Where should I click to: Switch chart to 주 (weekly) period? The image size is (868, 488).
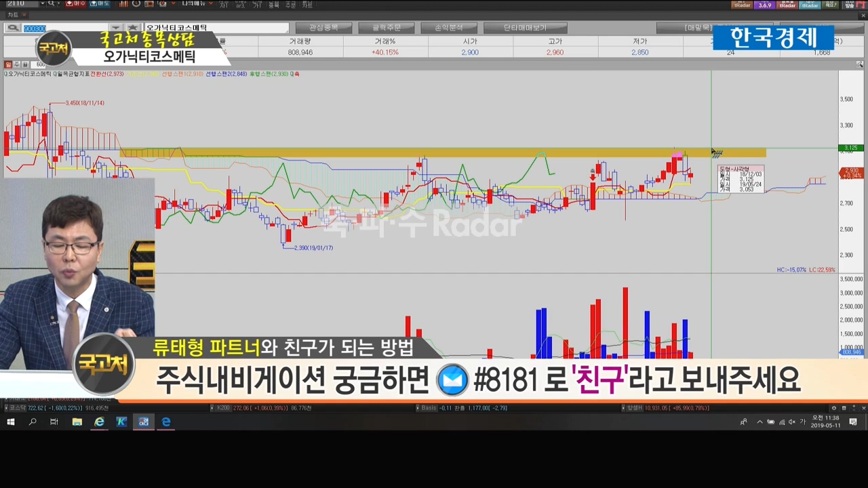(x=16, y=65)
